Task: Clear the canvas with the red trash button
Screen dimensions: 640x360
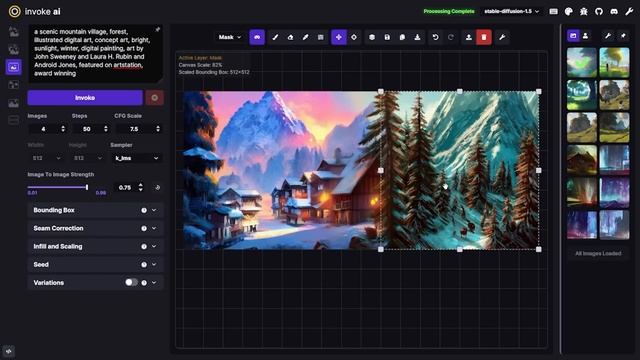Action: [x=484, y=37]
